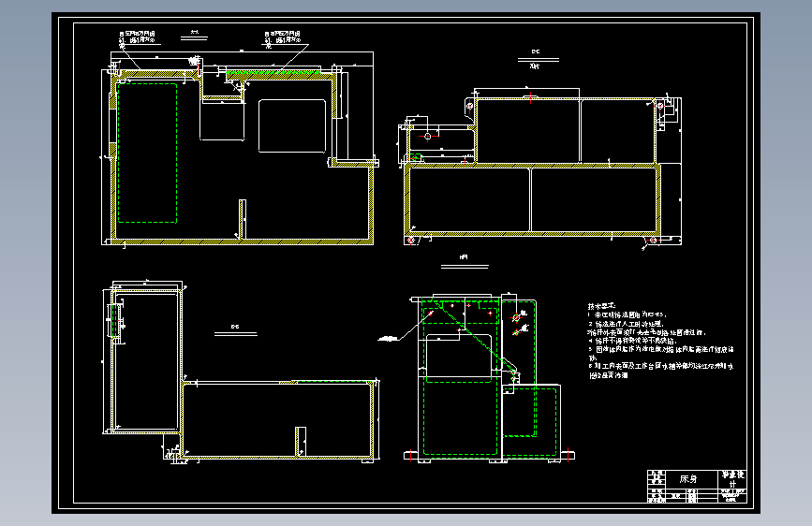Select the green hatched strip in top-left view
The width and height of the screenshot is (812, 526).
(x=273, y=74)
